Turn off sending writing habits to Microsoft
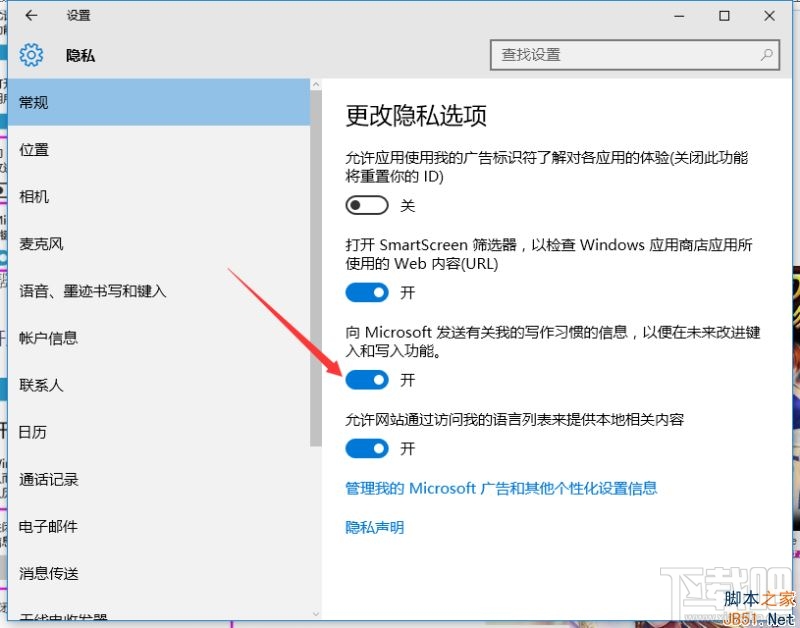This screenshot has width=800, height=628. coord(367,380)
